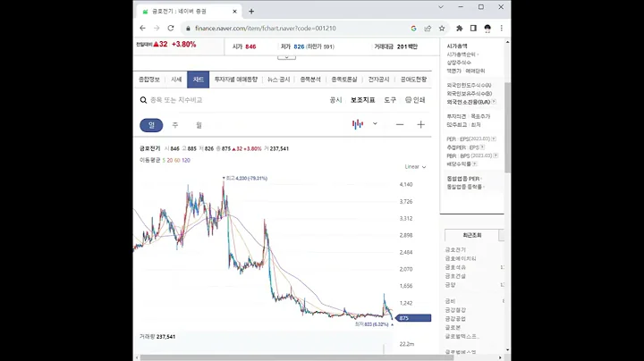This screenshot has height=361, width=644.
Task: Select the candlestick chart type icon
Action: [x=358, y=124]
